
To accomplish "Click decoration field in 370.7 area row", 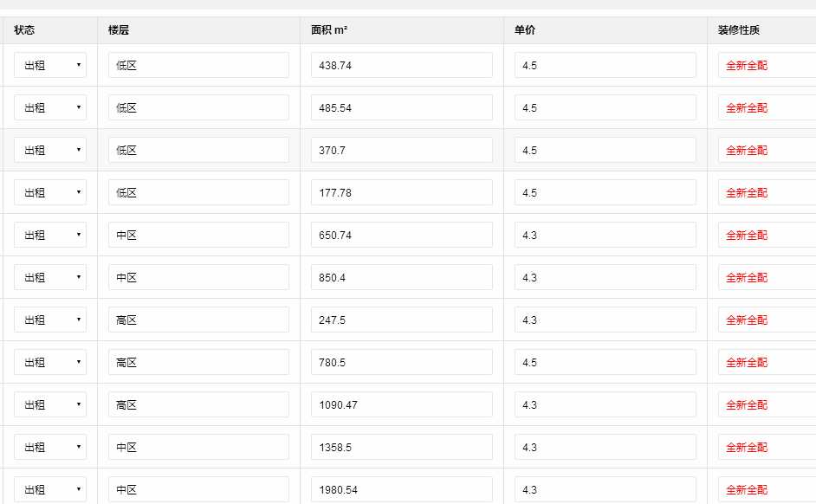I will 767,150.
